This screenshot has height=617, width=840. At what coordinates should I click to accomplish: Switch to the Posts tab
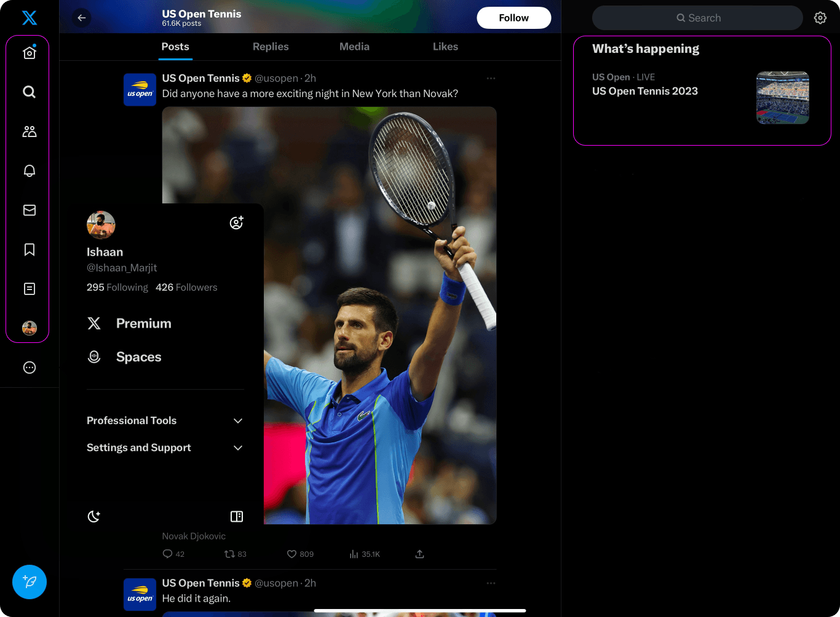click(175, 47)
